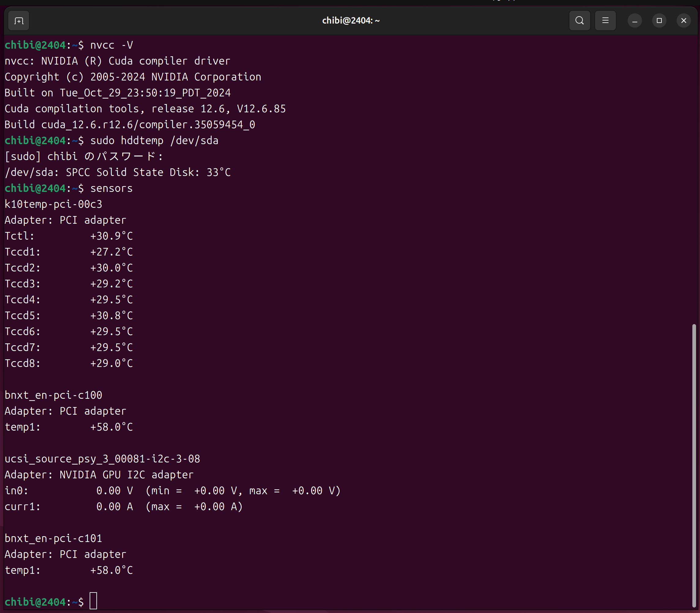The width and height of the screenshot is (700, 613).
Task: Click the 'sudo hddtemp /dev/sda' command
Action: click(154, 140)
